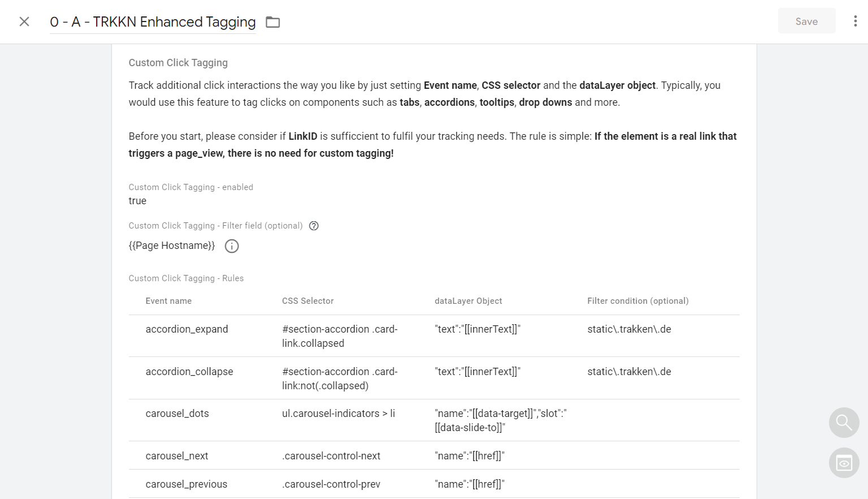
Task: Click the help icon next to Filter field label
Action: tap(314, 225)
